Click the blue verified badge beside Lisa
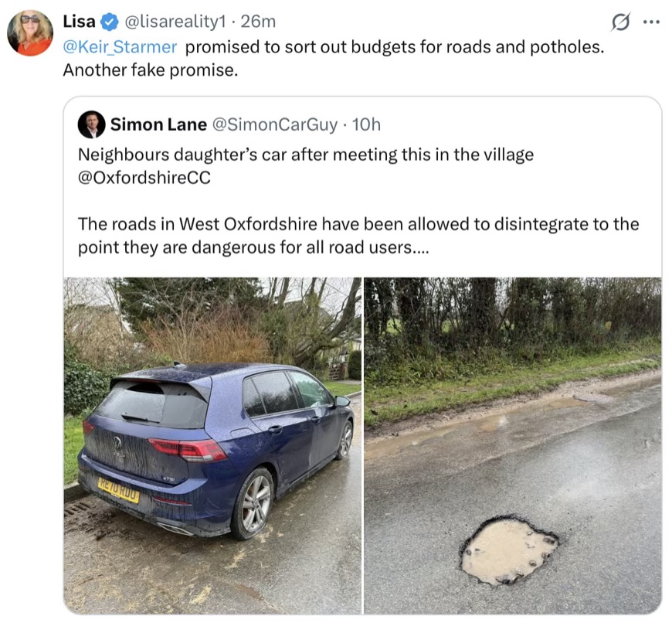 [x=107, y=22]
